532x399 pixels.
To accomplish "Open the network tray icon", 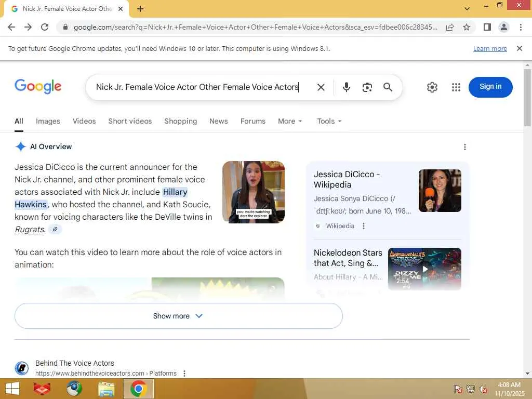I will click(x=471, y=389).
